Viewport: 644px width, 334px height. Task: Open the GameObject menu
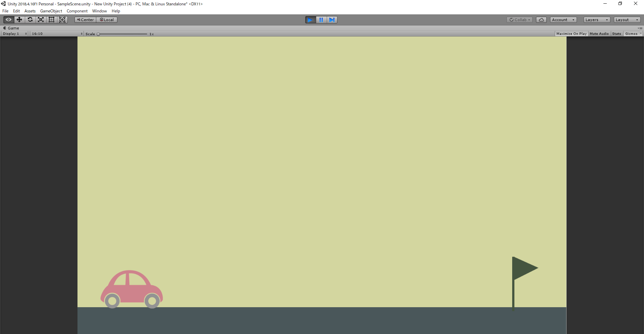[x=51, y=11]
